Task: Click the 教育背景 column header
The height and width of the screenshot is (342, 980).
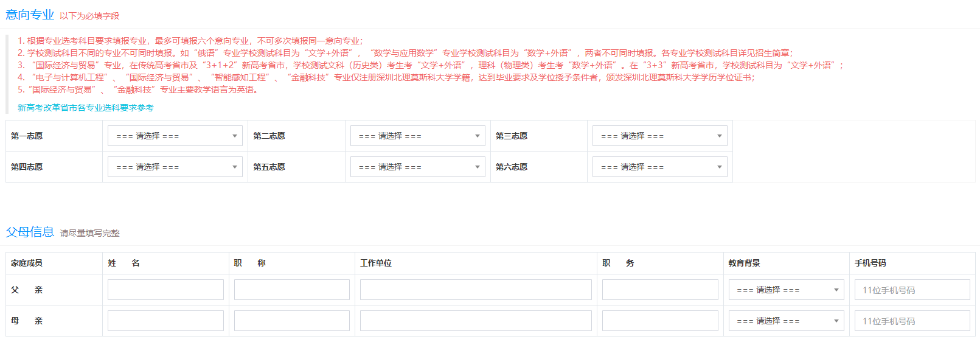Action: coord(745,263)
